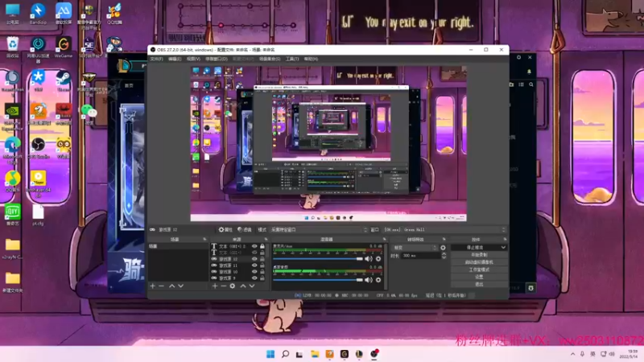The width and height of the screenshot is (644, 362).
Task: Click the Windows Start button on the taskbar
Action: [x=270, y=354]
